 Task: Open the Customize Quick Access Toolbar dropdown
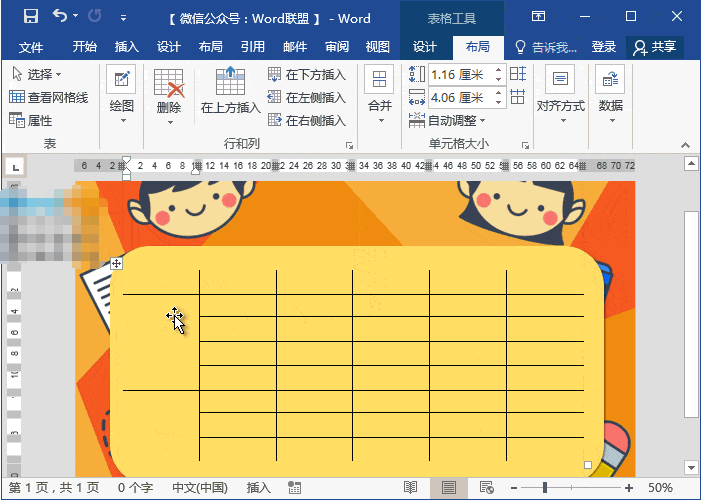pyautogui.click(x=123, y=18)
